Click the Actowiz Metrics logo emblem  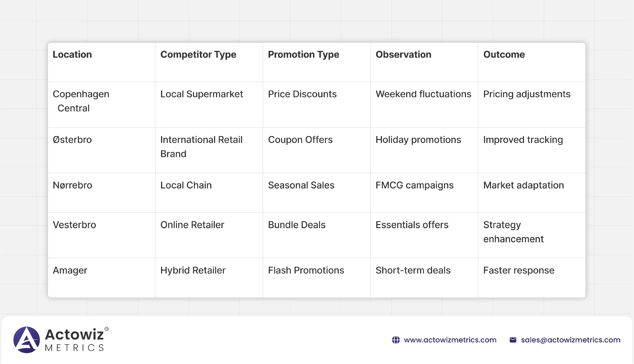coord(27,340)
